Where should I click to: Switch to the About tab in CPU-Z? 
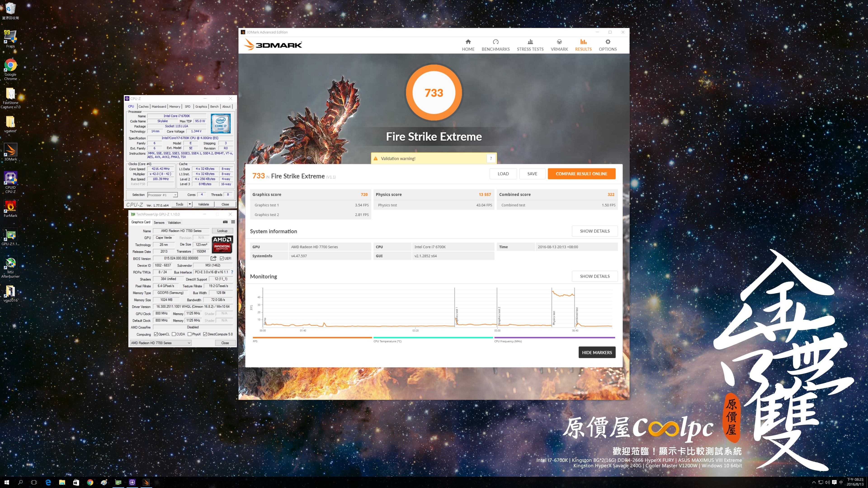click(x=226, y=106)
